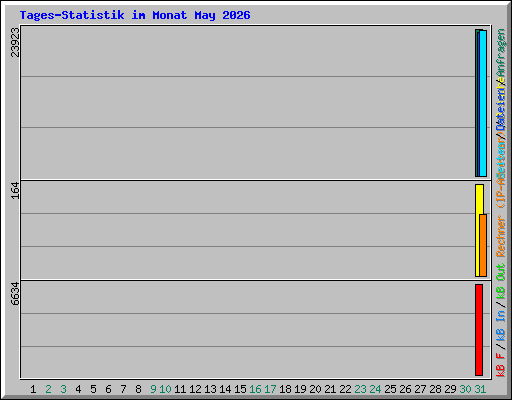The height and width of the screenshot is (400, 512).
Task: Click the orange hosts bar on day 31
Action: (x=483, y=245)
